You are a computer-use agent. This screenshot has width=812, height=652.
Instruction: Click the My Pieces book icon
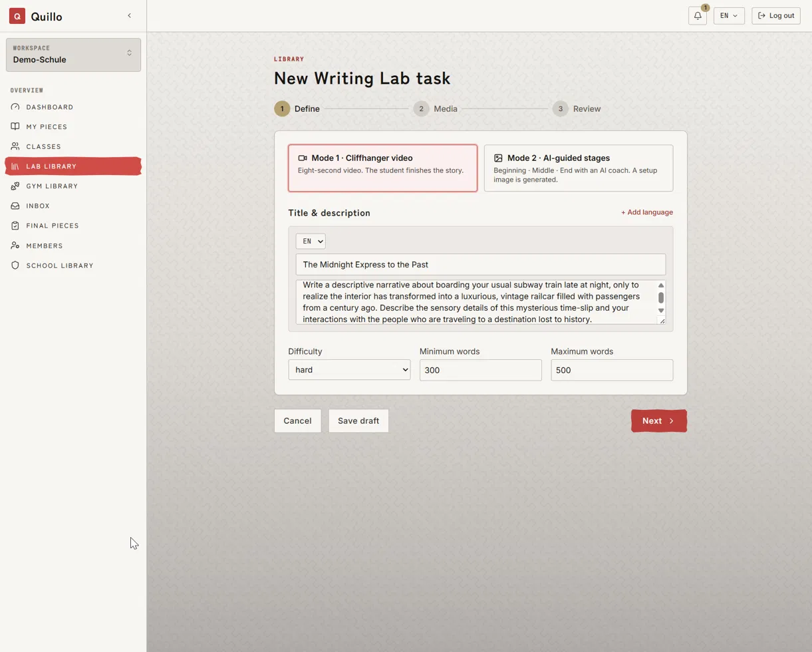click(15, 126)
